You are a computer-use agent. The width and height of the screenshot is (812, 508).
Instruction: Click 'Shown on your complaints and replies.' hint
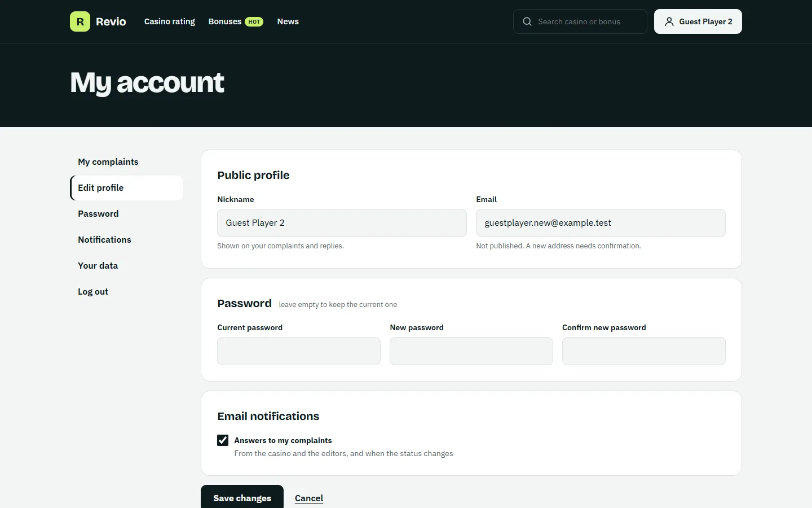point(281,246)
